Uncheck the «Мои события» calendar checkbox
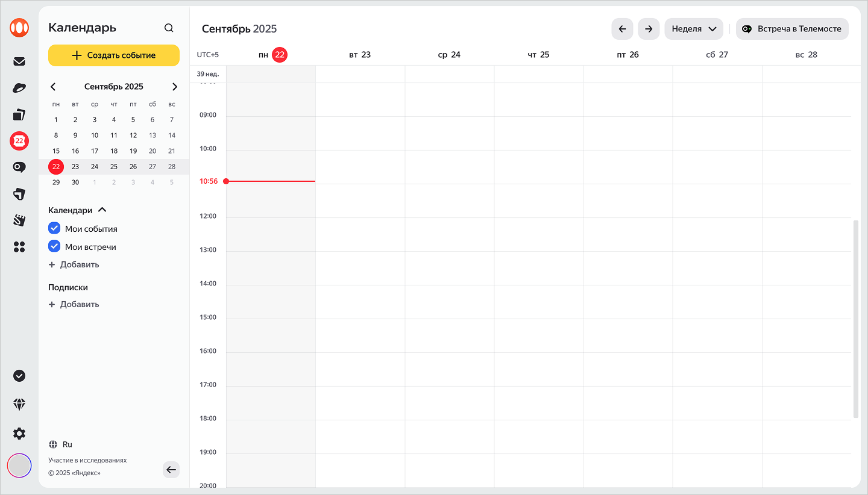Screen dimensions: 868x495 click(x=54, y=229)
